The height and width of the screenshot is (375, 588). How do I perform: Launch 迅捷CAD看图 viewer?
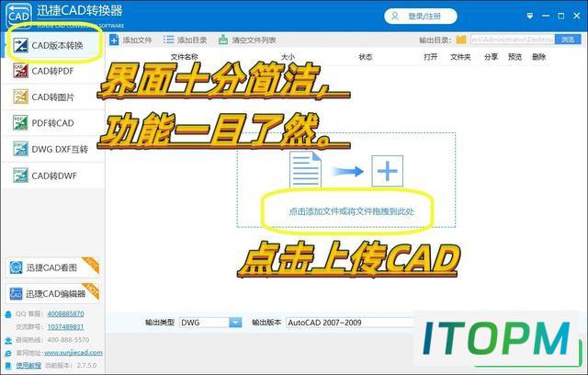[51, 267]
